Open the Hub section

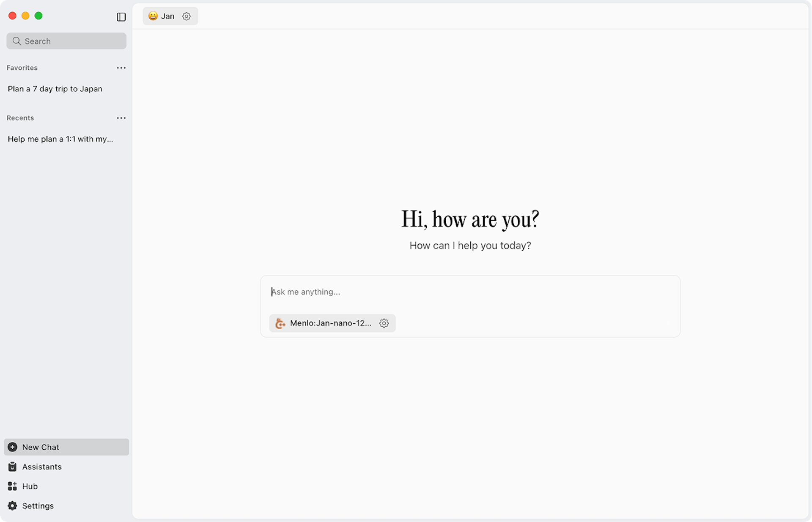click(30, 486)
